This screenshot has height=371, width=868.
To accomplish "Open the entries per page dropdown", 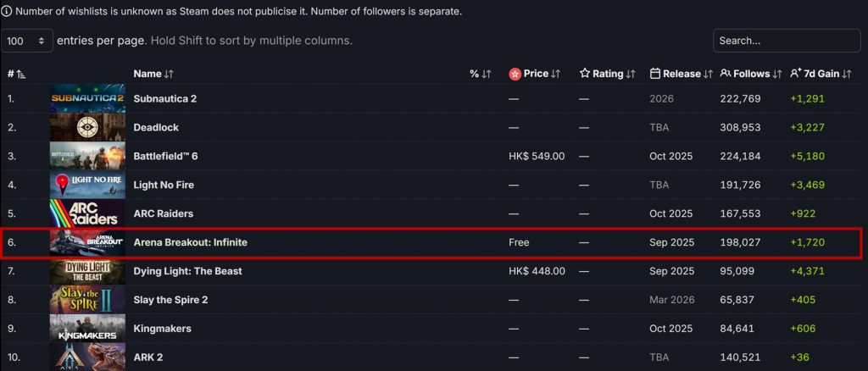I will pyautogui.click(x=28, y=41).
